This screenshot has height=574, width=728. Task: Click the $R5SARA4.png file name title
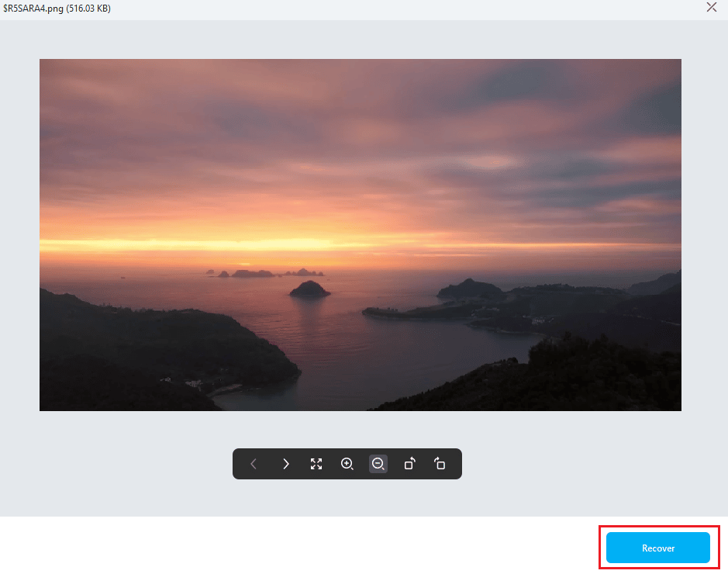[57, 9]
